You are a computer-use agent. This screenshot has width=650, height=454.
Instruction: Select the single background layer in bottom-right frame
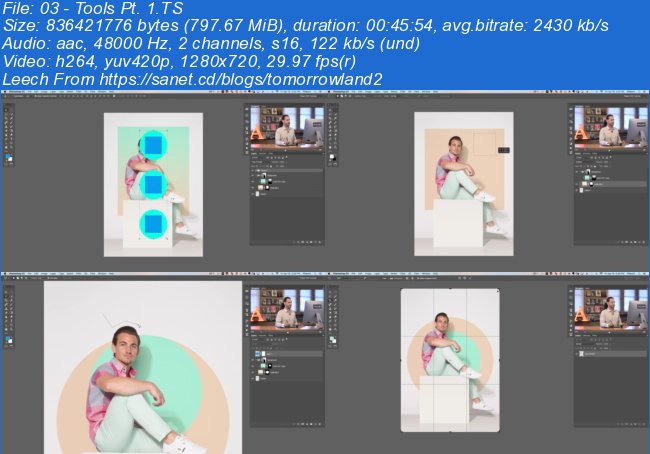click(611, 354)
